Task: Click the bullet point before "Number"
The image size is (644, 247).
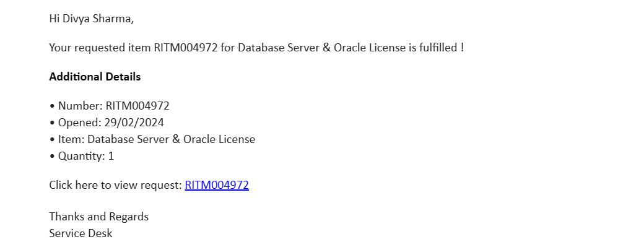Action: pos(52,106)
